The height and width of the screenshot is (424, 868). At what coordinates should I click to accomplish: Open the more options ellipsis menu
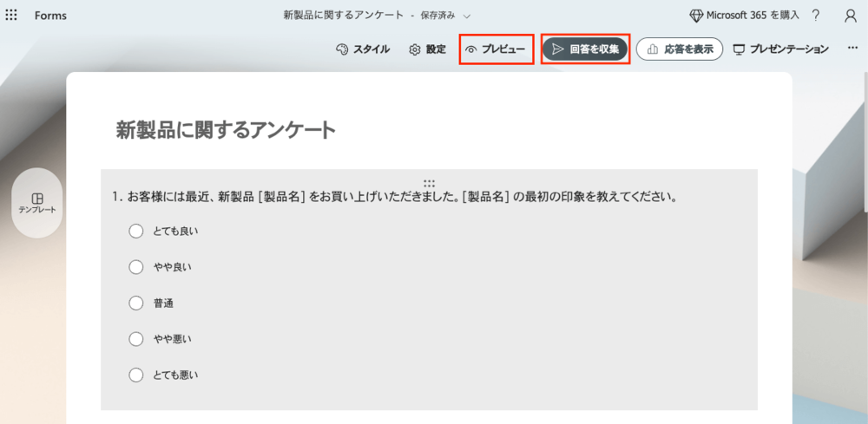tap(852, 49)
